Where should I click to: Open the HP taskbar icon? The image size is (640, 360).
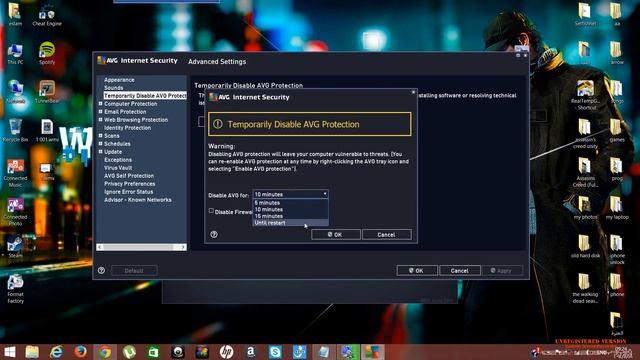click(226, 352)
